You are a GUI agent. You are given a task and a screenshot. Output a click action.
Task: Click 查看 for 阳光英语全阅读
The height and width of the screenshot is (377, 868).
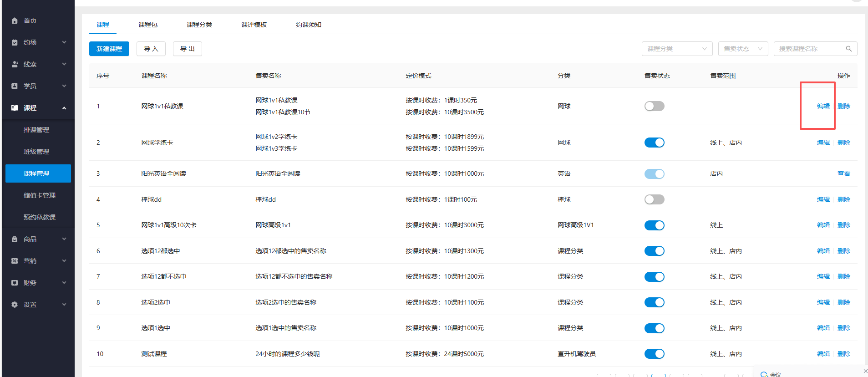click(844, 173)
